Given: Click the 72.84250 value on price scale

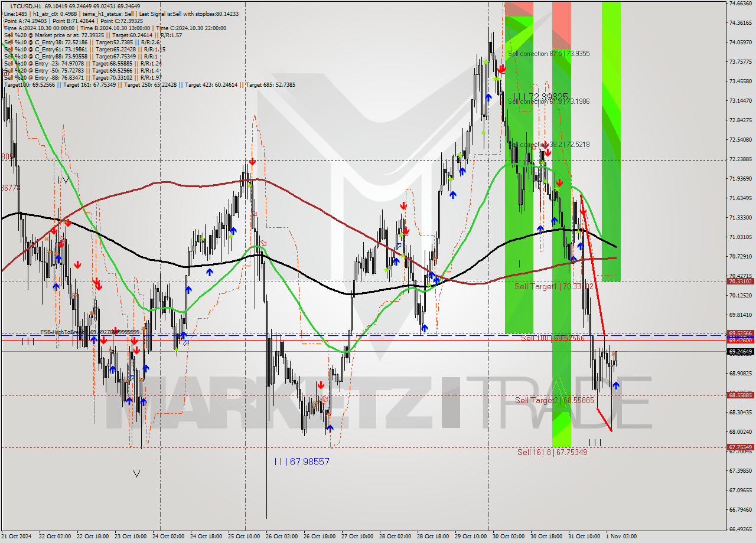Looking at the screenshot, I should coord(741,120).
